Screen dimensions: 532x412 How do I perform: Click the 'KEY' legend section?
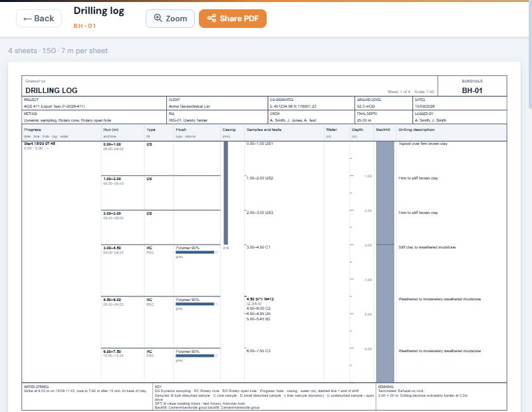point(264,397)
